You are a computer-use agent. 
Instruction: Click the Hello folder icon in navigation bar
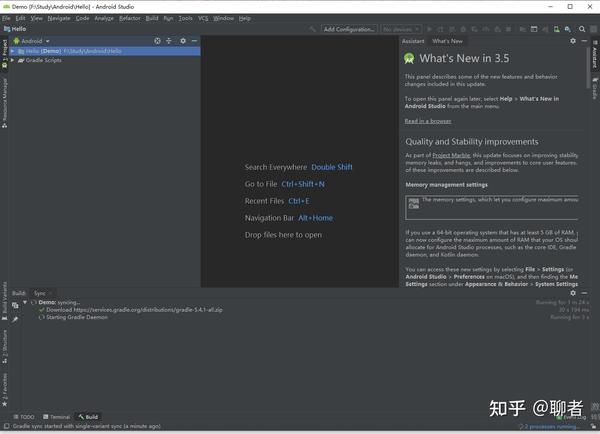pos(7,29)
